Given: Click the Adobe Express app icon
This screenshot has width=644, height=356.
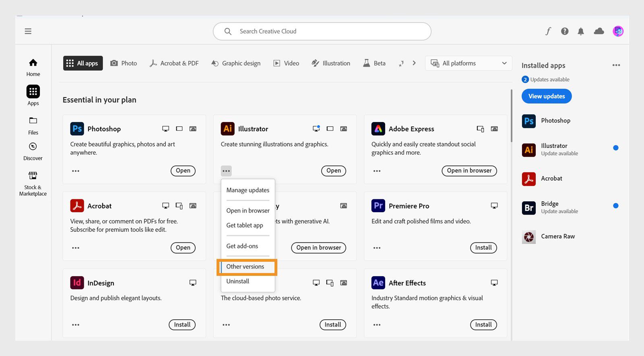Looking at the screenshot, I should 378,128.
